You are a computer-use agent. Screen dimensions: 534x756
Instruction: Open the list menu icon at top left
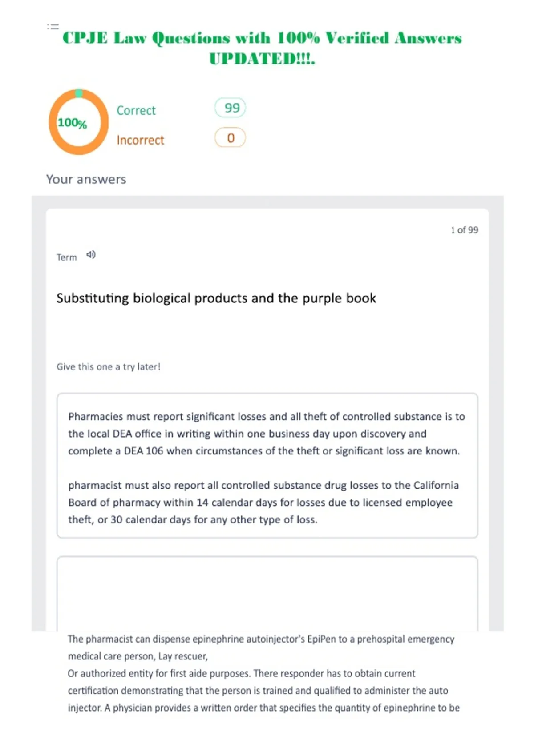[53, 27]
